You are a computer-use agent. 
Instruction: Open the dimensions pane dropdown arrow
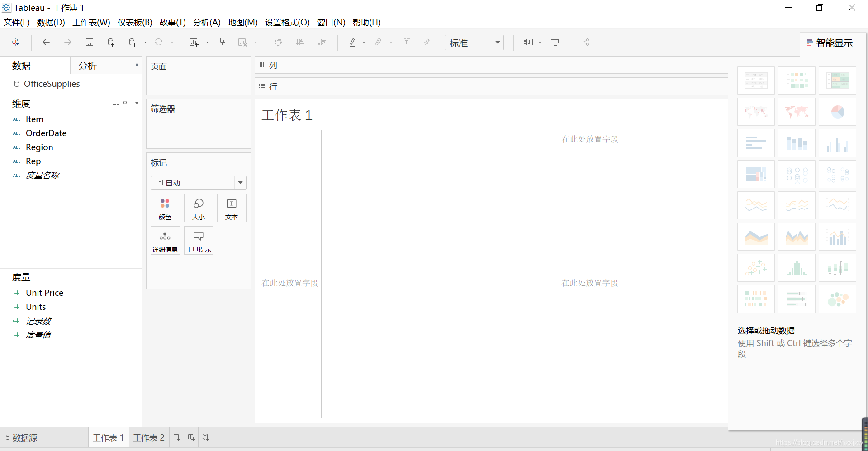click(x=137, y=103)
